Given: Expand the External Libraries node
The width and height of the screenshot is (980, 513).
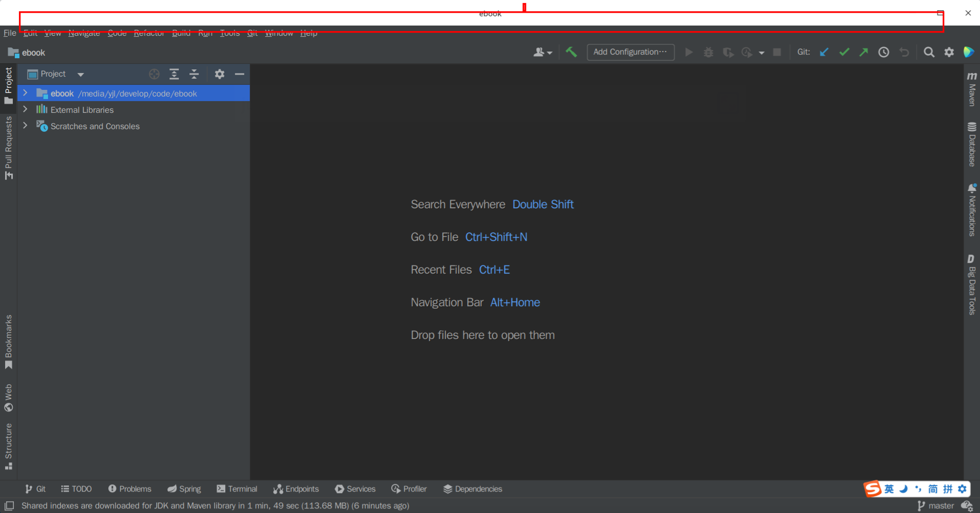Looking at the screenshot, I should (x=25, y=110).
